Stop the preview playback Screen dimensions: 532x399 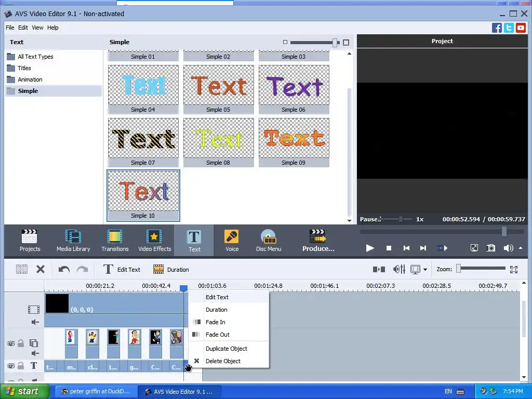tap(389, 248)
